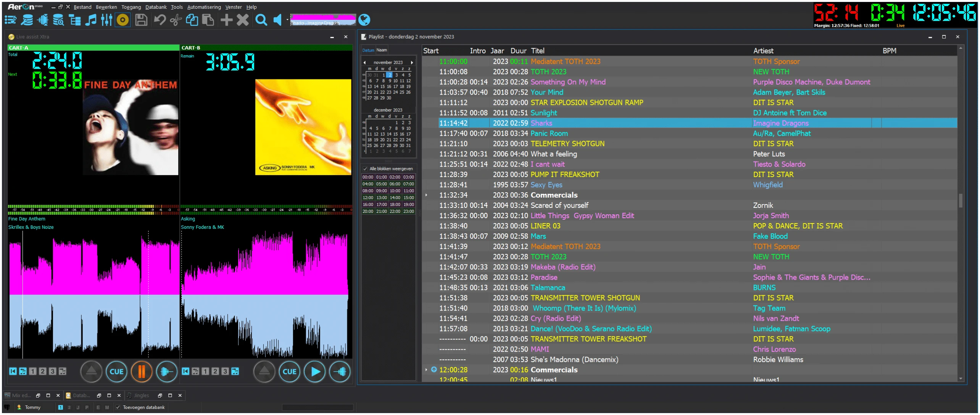980x415 pixels.
Task: Click the Eject button on CART-B
Action: [x=264, y=371]
